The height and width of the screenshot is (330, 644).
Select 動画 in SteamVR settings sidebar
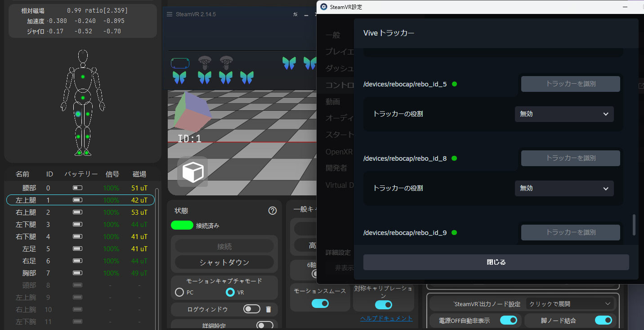(333, 102)
